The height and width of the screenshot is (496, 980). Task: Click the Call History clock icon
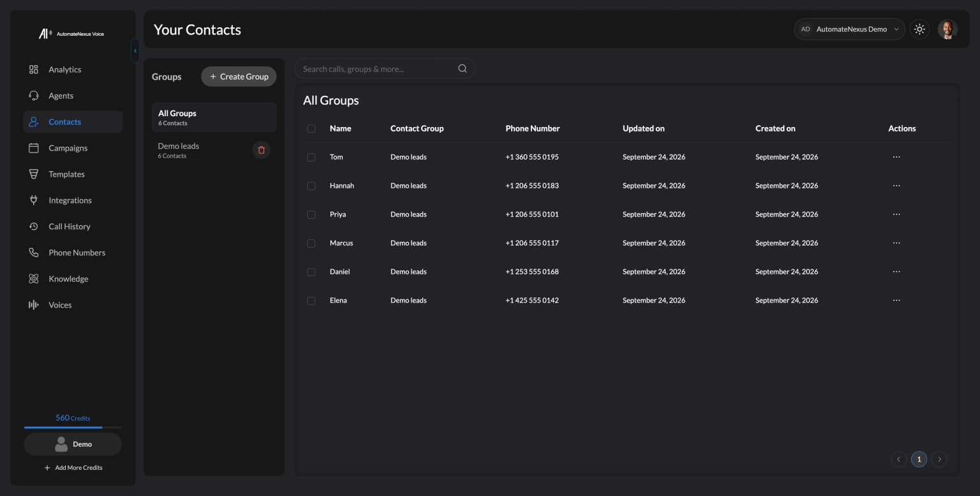(x=34, y=227)
